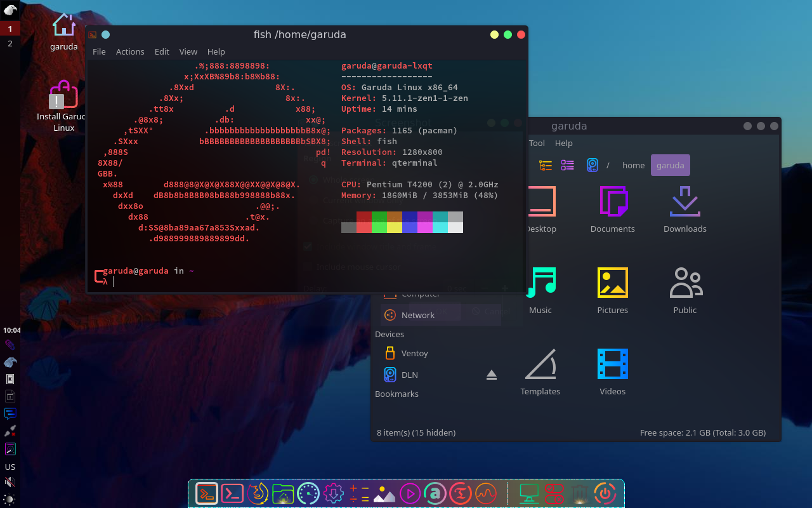This screenshot has width=812, height=508.
Task: Open the Garuda application menu icon
Action: tap(10, 10)
